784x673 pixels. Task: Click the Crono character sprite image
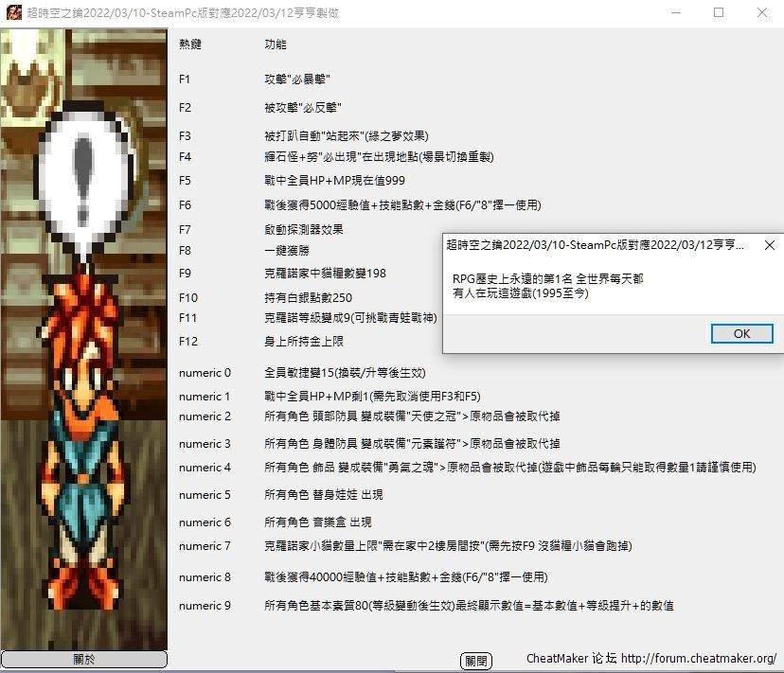pos(85,407)
